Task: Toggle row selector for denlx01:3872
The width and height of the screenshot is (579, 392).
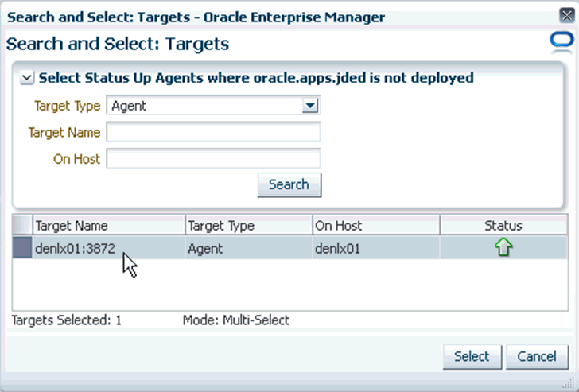Action: (22, 247)
